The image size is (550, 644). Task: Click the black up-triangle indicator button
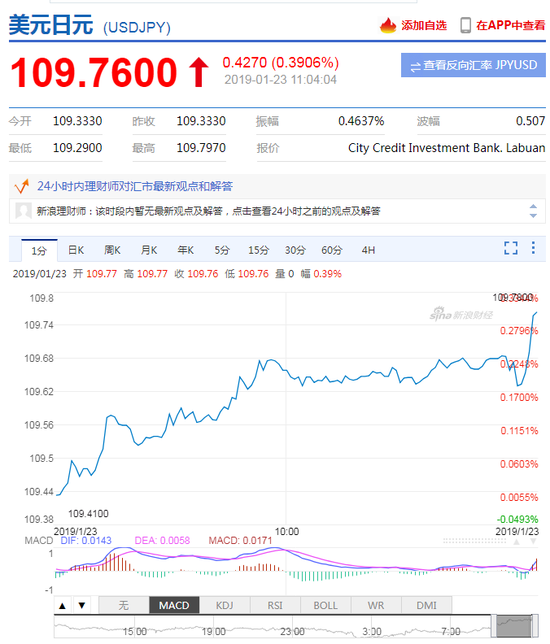click(x=62, y=605)
